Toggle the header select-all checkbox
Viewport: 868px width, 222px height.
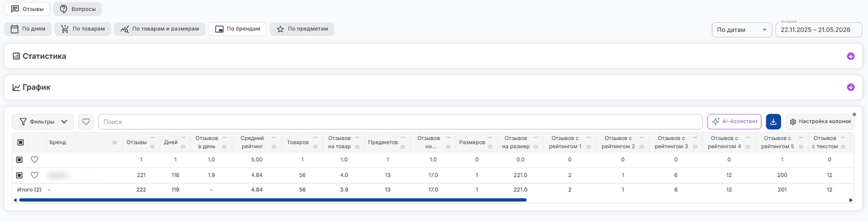coord(21,143)
